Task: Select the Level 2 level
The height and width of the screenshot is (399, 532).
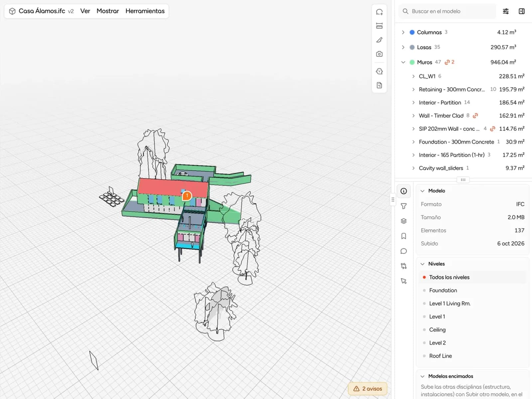Action: tap(472, 343)
